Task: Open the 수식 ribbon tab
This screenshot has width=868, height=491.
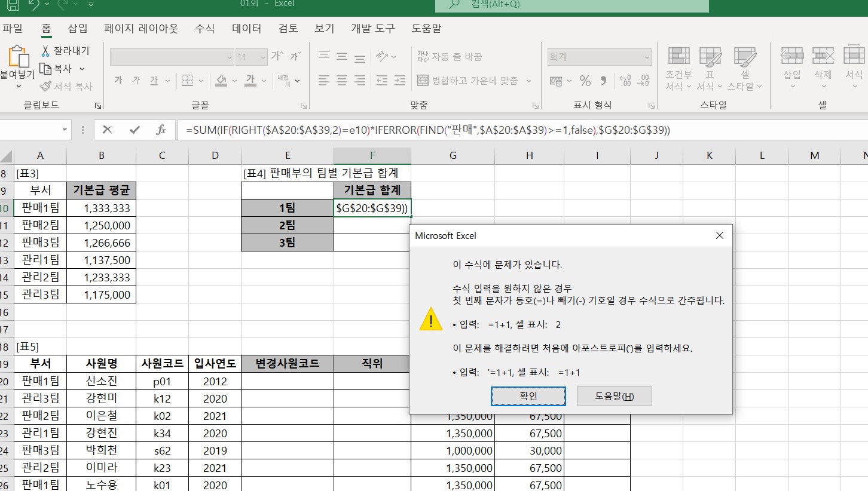Action: point(204,28)
